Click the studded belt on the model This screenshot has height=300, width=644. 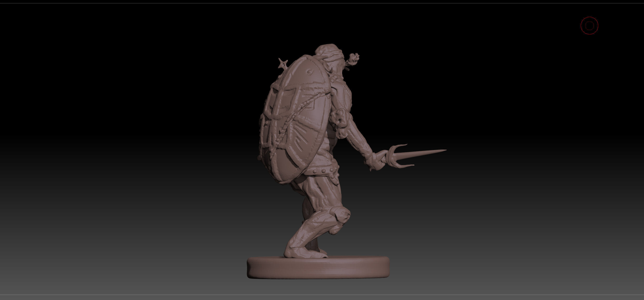tap(321, 171)
